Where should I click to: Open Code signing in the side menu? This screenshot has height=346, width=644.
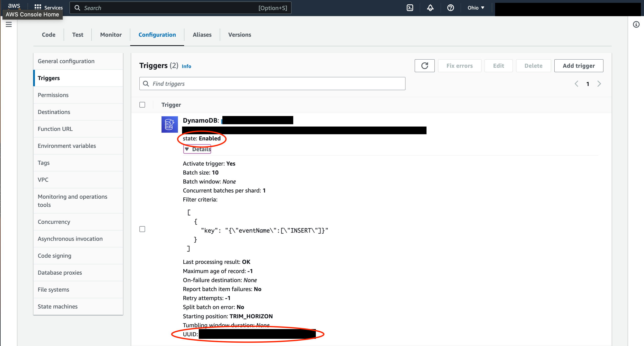tap(78, 256)
